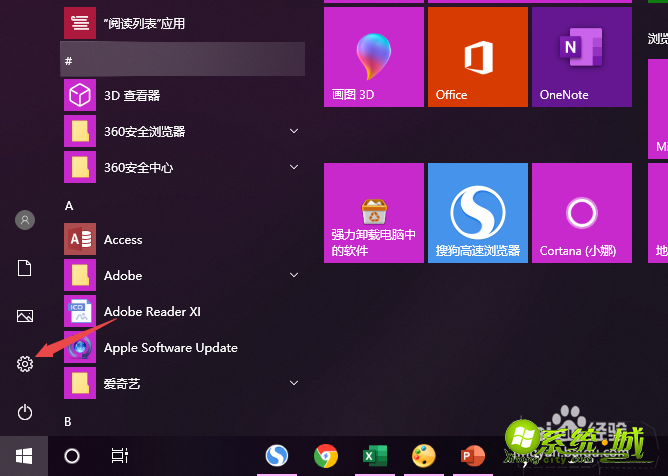Click the 3D 查看器 app icon
668x476 pixels.
80,95
